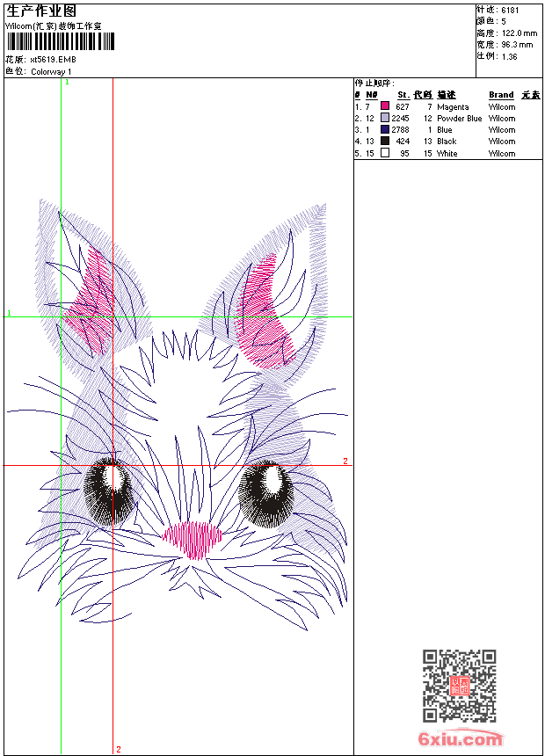
Task: Click Wilcom brand in the Magenta row
Action: 502,107
